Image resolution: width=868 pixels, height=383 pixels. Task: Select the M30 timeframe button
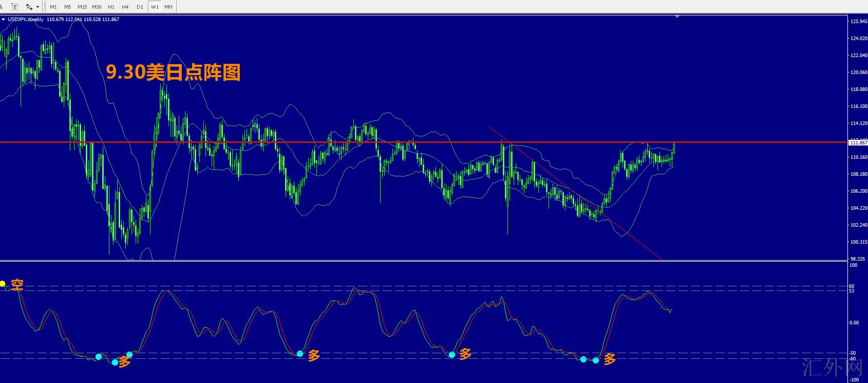(x=97, y=7)
